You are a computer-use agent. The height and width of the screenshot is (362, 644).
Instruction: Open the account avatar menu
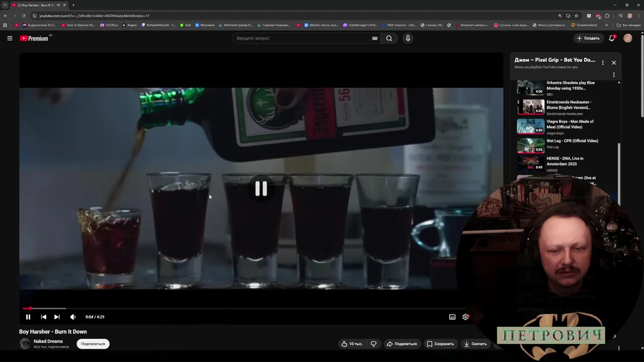click(x=628, y=38)
